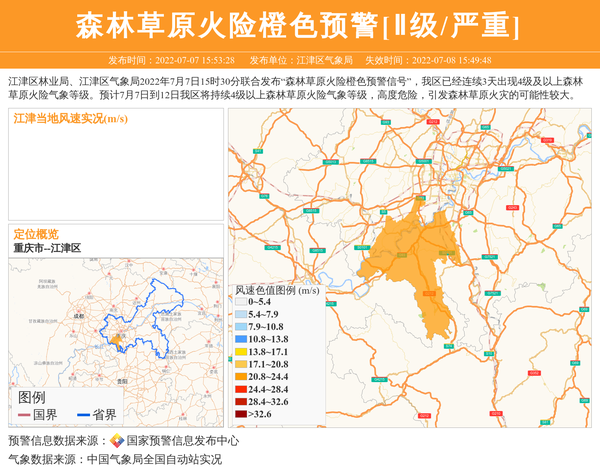Click the 国界 red line legend symbol
This screenshot has height=471, width=600.
click(24, 415)
